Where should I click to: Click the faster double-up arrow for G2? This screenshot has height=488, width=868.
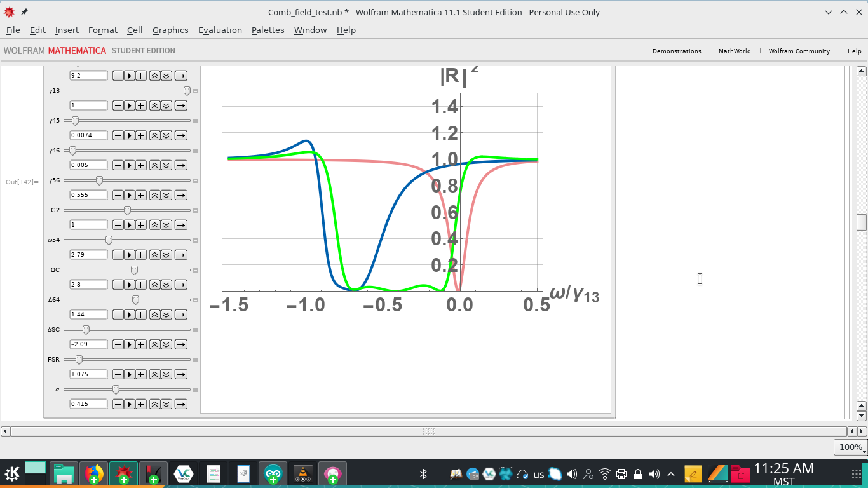pyautogui.click(x=154, y=225)
